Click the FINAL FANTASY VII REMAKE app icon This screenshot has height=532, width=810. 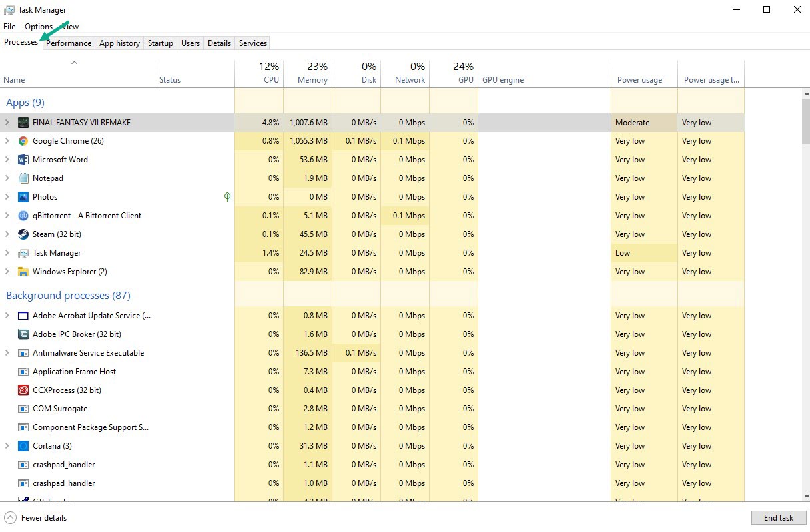point(23,123)
